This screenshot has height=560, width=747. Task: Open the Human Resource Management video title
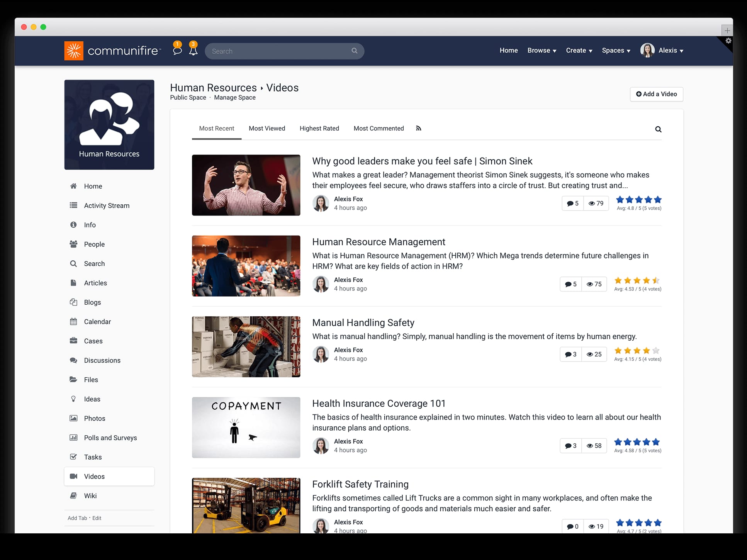(379, 242)
